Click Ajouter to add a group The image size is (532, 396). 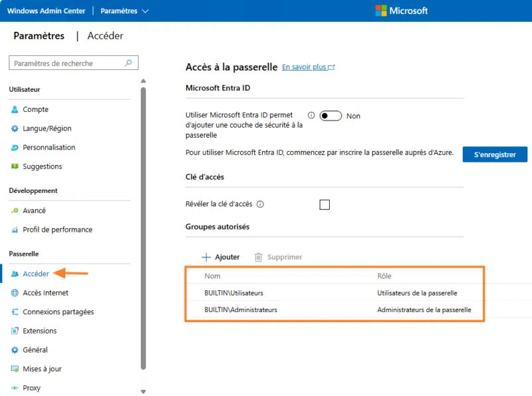(x=221, y=257)
